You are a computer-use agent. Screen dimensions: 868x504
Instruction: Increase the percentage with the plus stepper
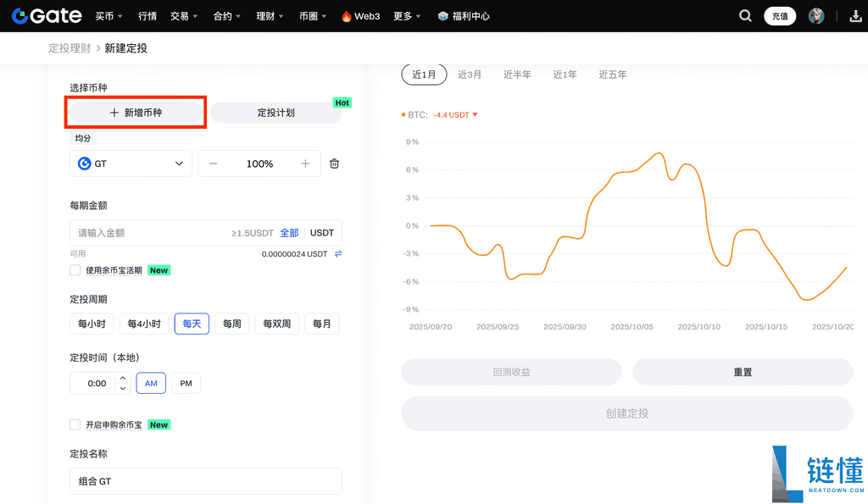[x=305, y=163]
